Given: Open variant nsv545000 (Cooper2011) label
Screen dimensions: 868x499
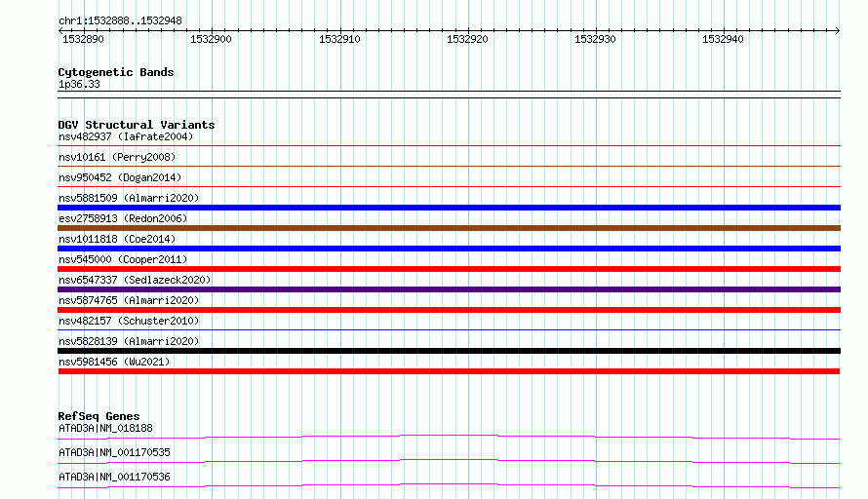Looking at the screenshot, I should tap(123, 259).
